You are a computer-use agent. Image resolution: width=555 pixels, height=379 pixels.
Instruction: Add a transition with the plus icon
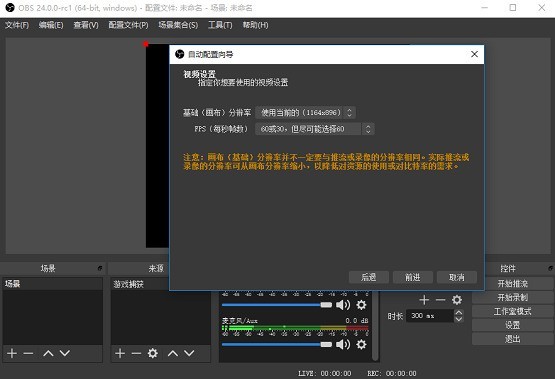[x=424, y=300]
